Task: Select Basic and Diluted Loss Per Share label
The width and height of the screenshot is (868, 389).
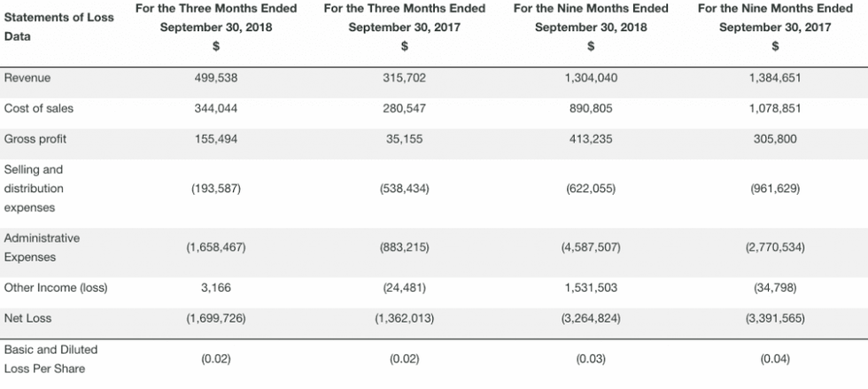Action: [51, 359]
